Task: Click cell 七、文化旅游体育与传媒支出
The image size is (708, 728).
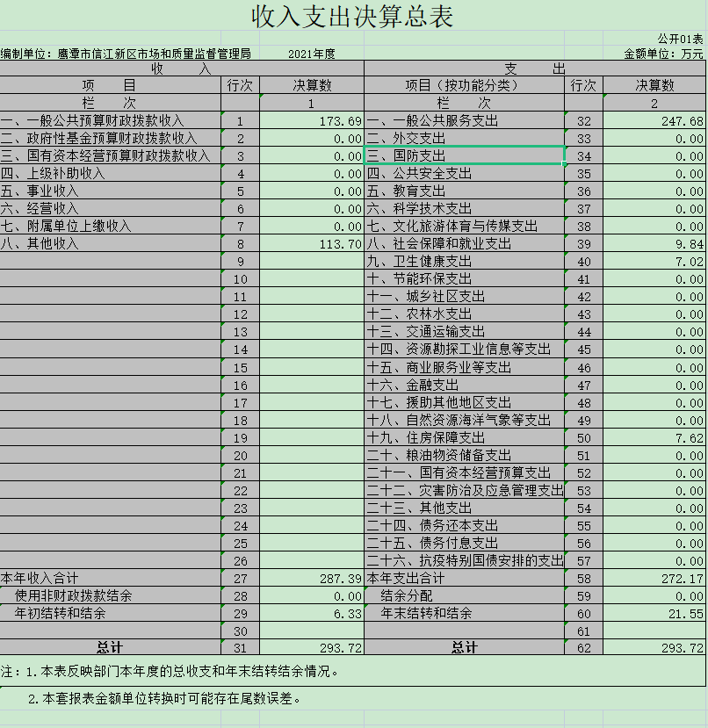Action: [x=464, y=226]
